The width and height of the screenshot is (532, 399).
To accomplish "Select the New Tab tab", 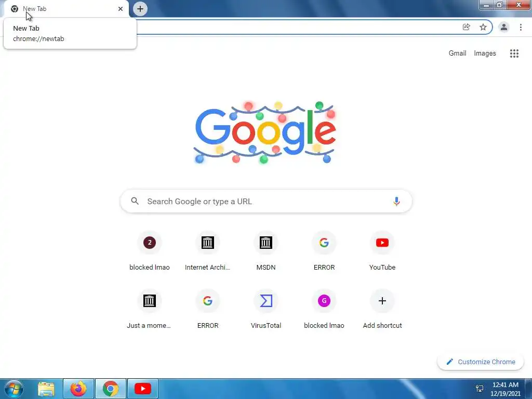I will [66, 9].
